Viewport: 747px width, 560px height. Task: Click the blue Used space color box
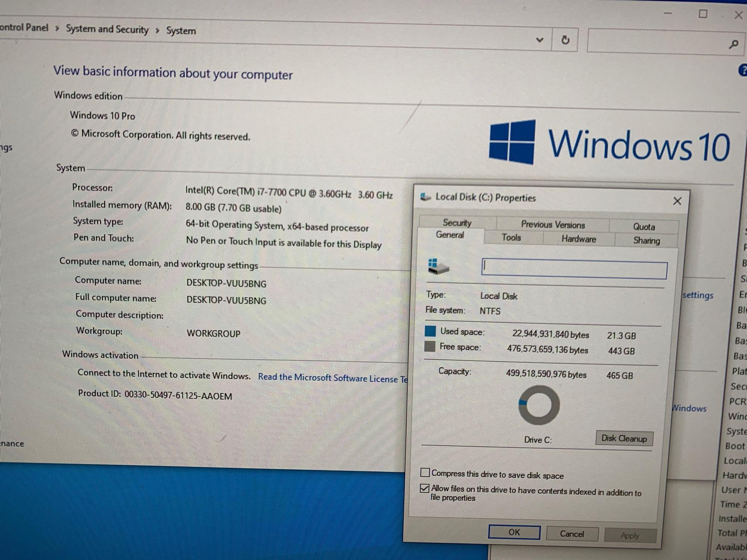coord(430,331)
